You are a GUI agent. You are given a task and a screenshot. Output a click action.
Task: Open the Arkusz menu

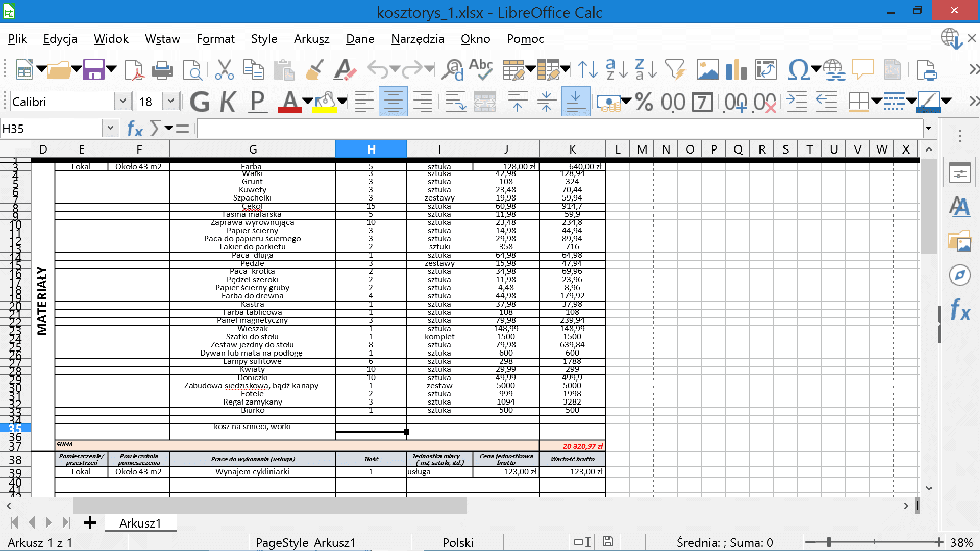311,39
